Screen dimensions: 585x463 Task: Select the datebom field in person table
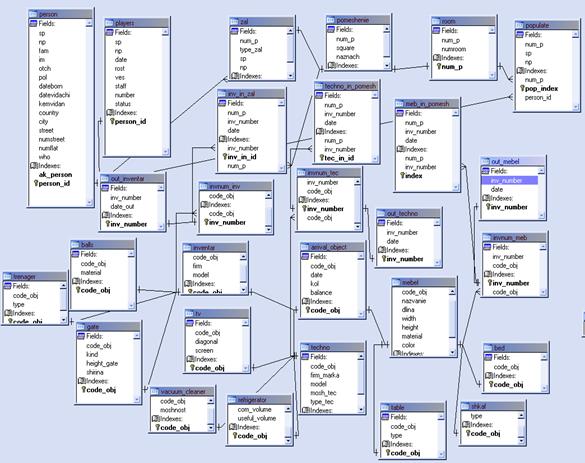point(50,86)
